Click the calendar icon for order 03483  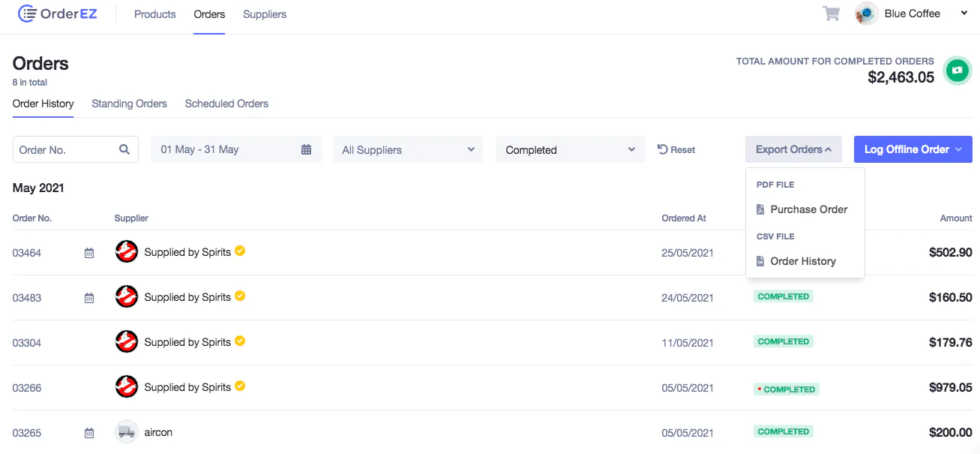[x=89, y=298]
